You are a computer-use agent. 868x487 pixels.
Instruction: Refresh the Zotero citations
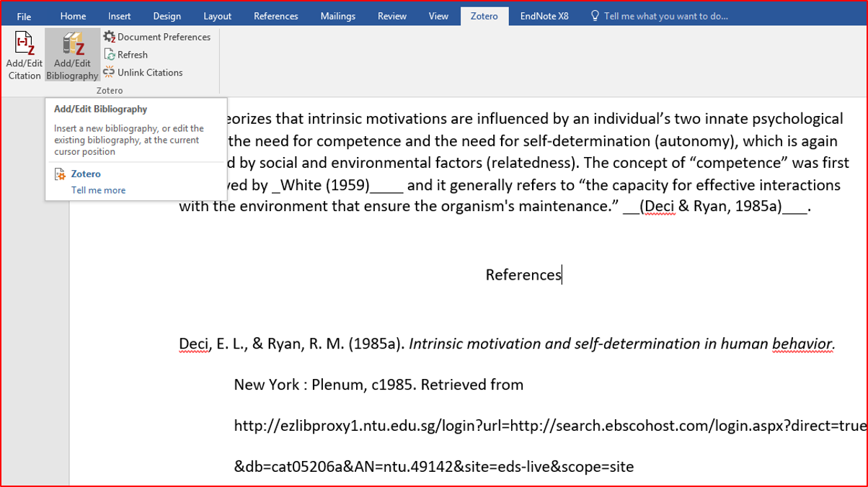[x=126, y=55]
